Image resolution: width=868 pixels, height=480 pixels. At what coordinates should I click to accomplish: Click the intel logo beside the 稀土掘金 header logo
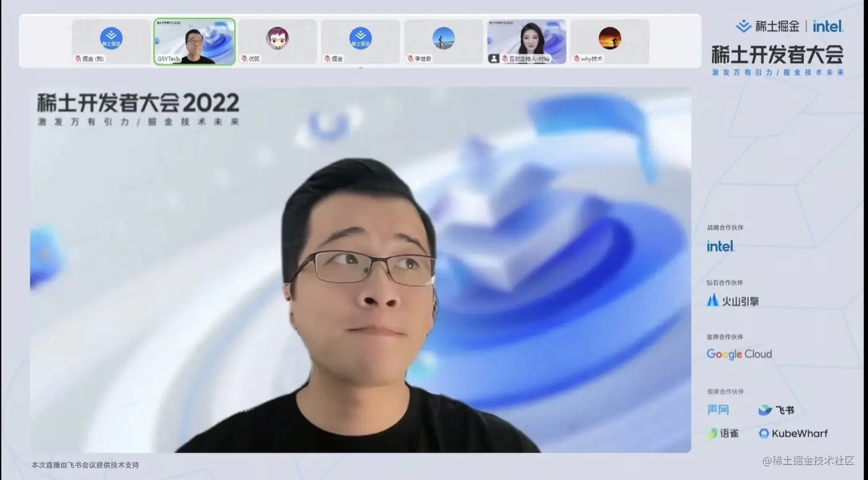point(828,26)
